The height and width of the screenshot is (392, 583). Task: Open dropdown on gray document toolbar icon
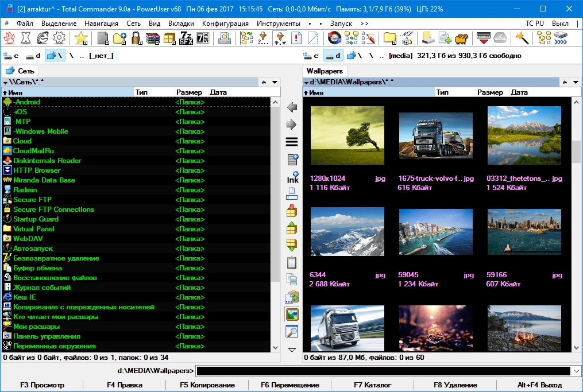pyautogui.click(x=107, y=42)
